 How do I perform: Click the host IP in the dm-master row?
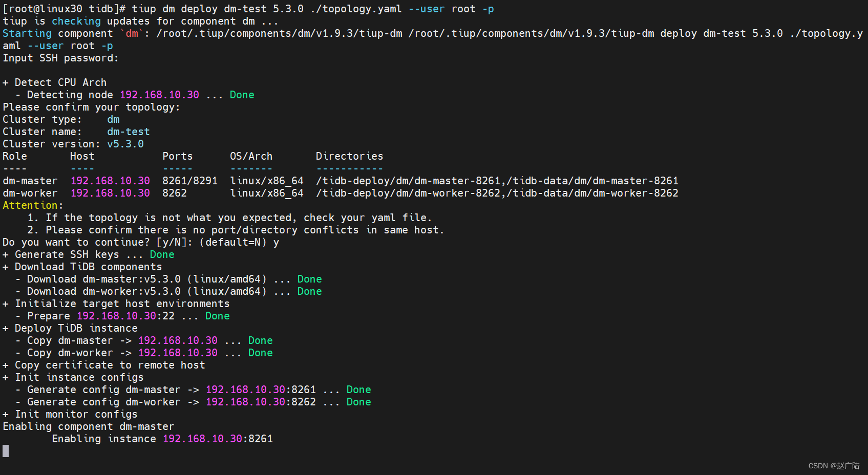click(x=110, y=181)
